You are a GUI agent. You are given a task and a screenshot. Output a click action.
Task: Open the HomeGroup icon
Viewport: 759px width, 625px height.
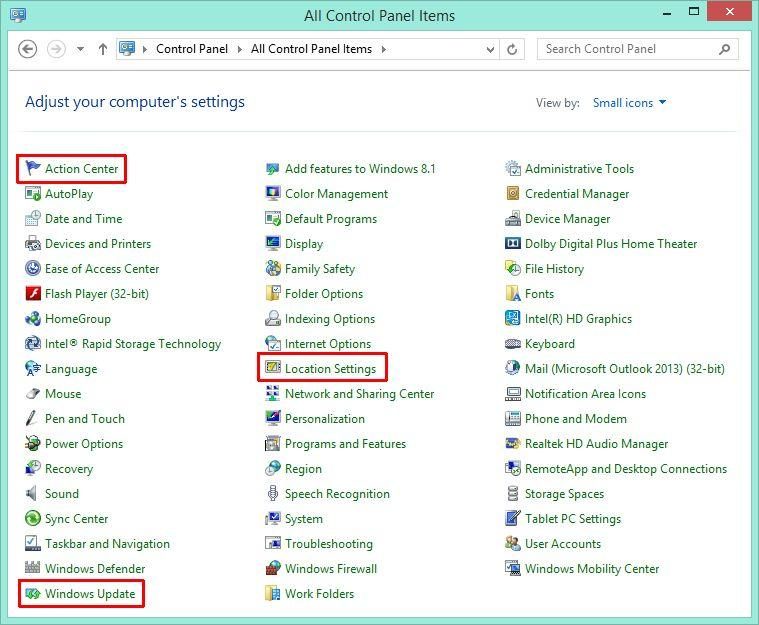click(x=33, y=319)
